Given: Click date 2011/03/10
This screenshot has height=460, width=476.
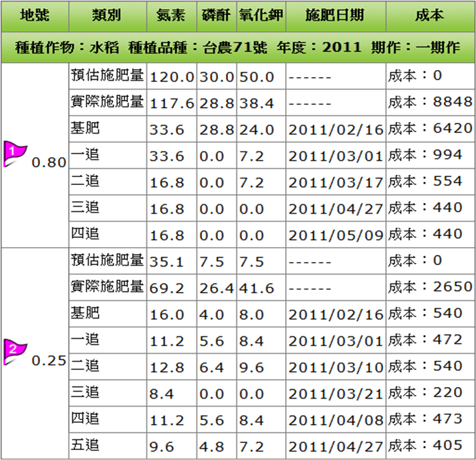Looking at the screenshot, I should (336, 368).
